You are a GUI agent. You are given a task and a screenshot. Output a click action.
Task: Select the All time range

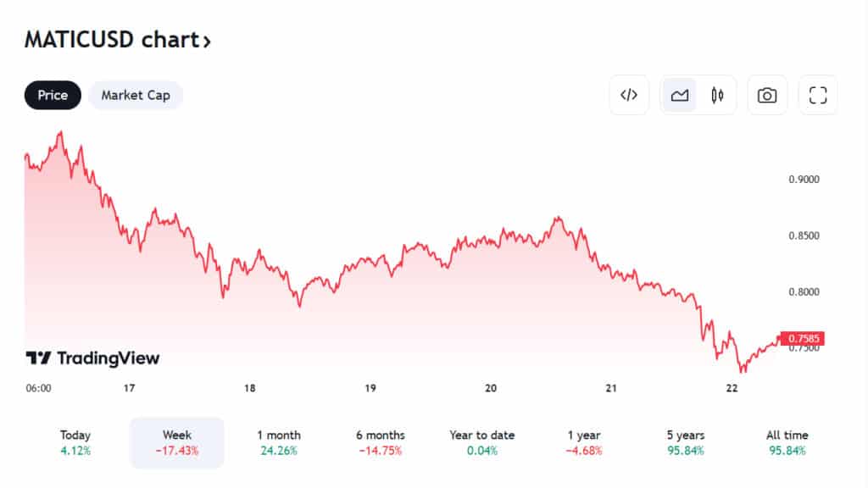pyautogui.click(x=787, y=442)
